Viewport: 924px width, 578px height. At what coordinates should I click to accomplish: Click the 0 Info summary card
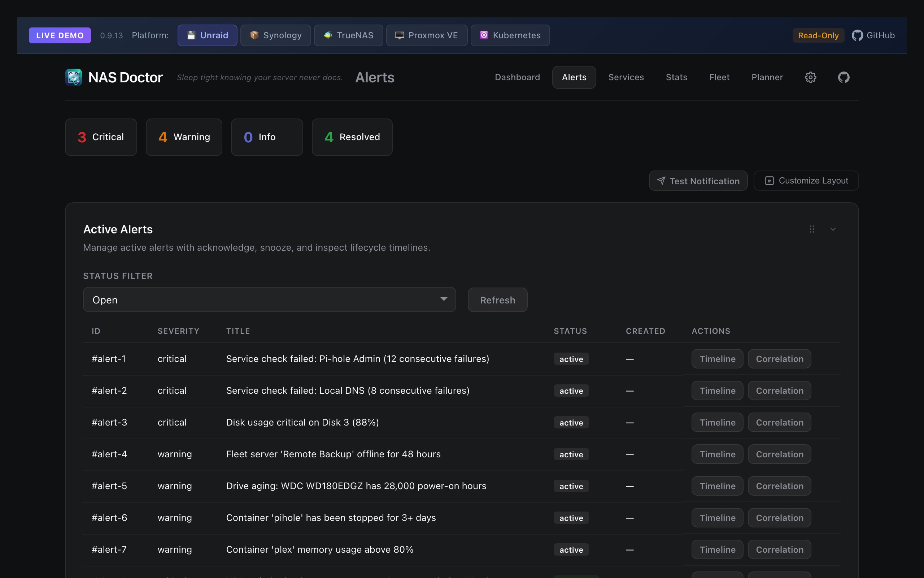(x=267, y=137)
